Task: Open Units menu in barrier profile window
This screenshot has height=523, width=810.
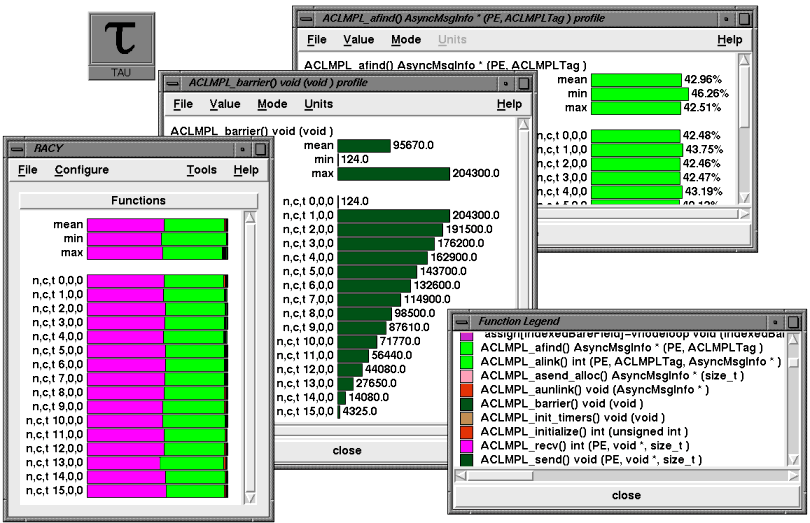Action: 318,104
